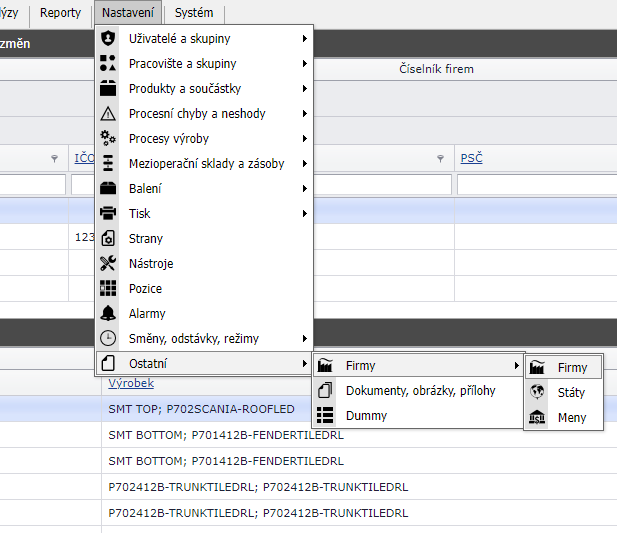Screen dimensions: 617x533
Task: Click the shield icon beside Uživatelé a skupiny
Action: [108, 39]
